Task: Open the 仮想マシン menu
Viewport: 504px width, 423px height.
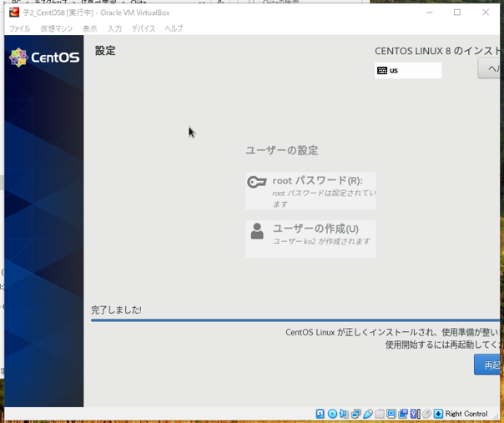Action: pos(57,28)
